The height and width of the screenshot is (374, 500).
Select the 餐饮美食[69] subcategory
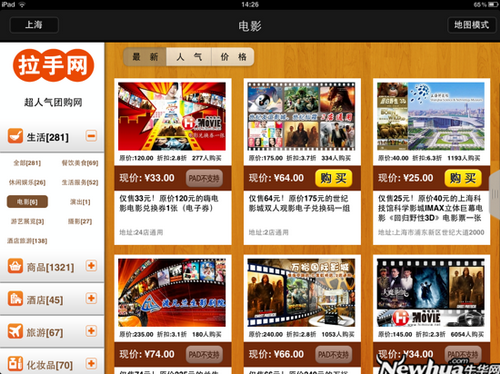tap(80, 163)
